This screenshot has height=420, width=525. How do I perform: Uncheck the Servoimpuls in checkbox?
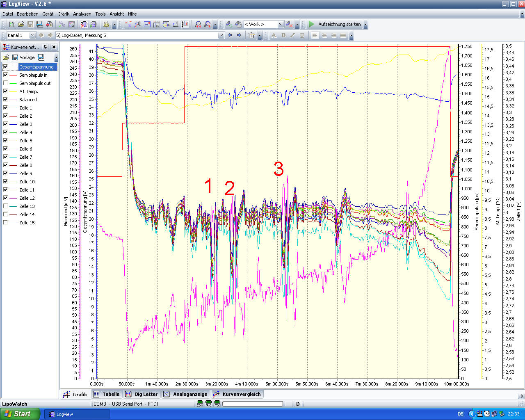(5, 75)
